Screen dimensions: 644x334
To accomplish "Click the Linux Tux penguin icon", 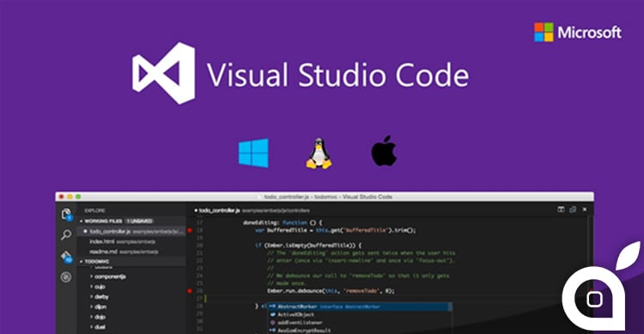I will pos(319,153).
